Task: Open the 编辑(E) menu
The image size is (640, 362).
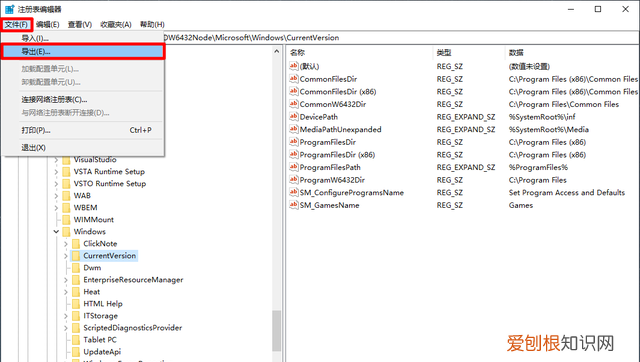Action: [x=47, y=24]
